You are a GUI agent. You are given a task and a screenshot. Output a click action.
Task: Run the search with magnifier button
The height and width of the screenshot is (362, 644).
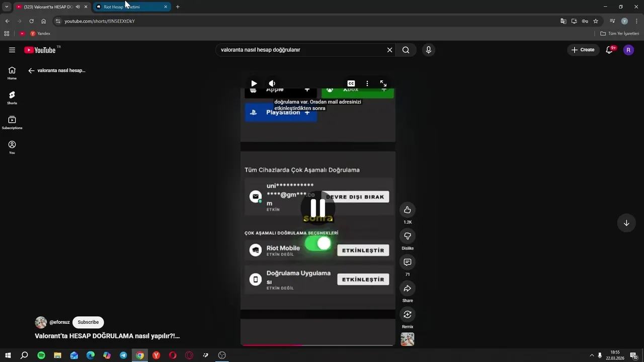406,50
